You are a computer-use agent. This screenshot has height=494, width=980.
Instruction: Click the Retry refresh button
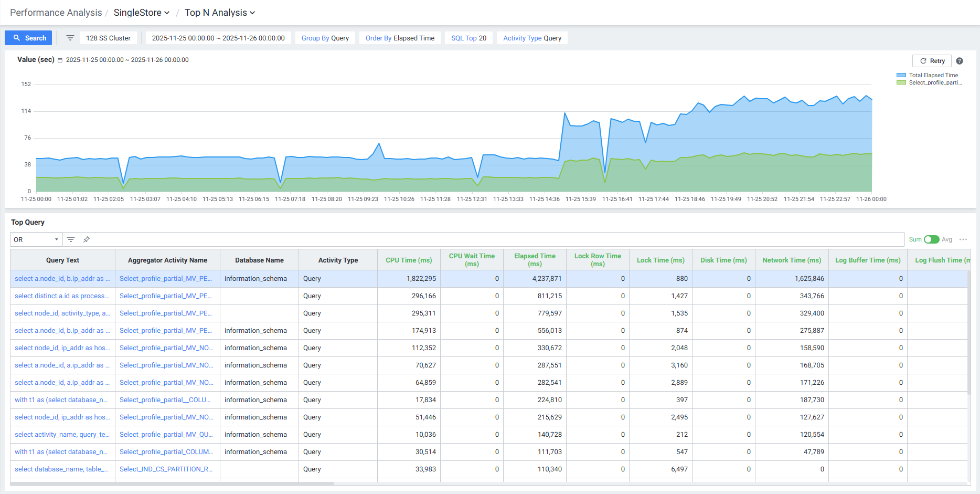[x=932, y=61]
